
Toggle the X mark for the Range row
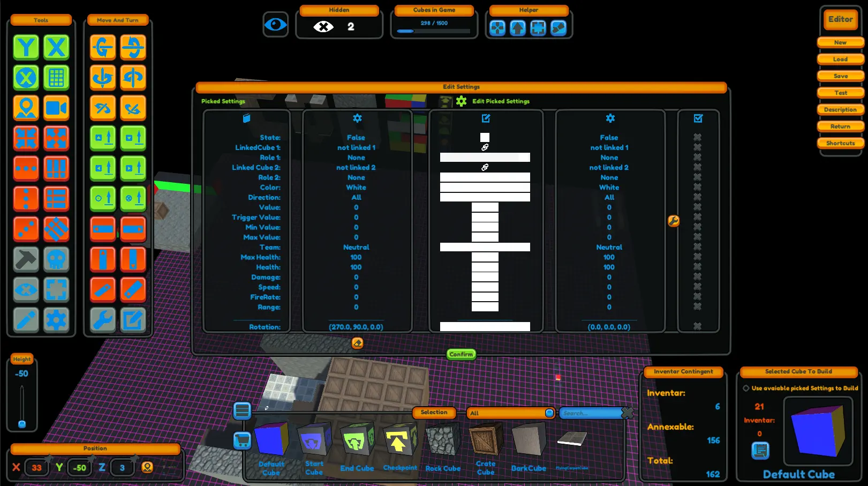697,306
